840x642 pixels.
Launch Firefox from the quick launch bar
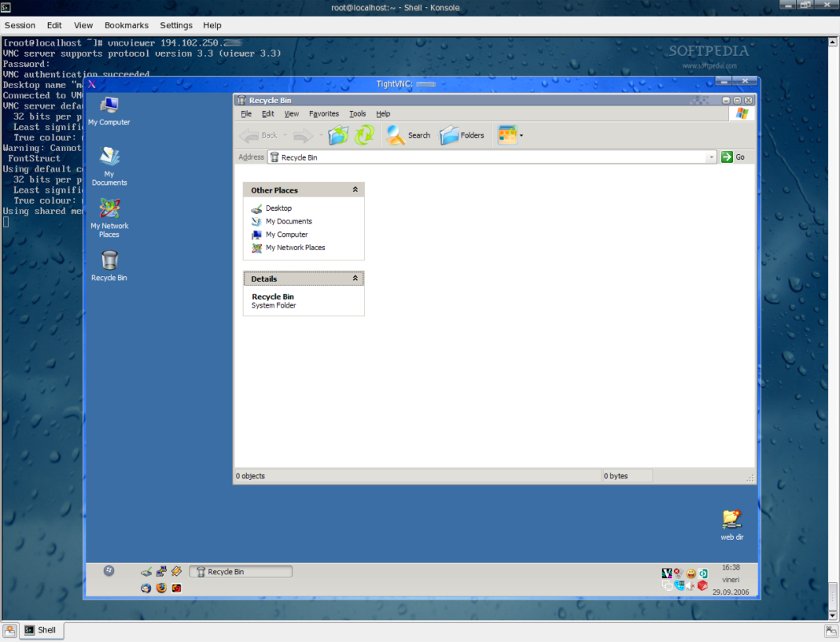pyautogui.click(x=160, y=587)
